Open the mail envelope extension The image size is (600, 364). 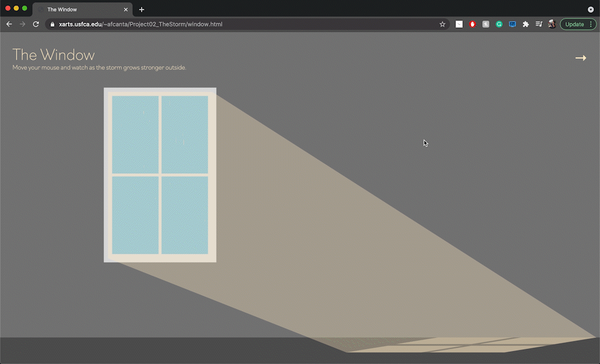tap(459, 24)
